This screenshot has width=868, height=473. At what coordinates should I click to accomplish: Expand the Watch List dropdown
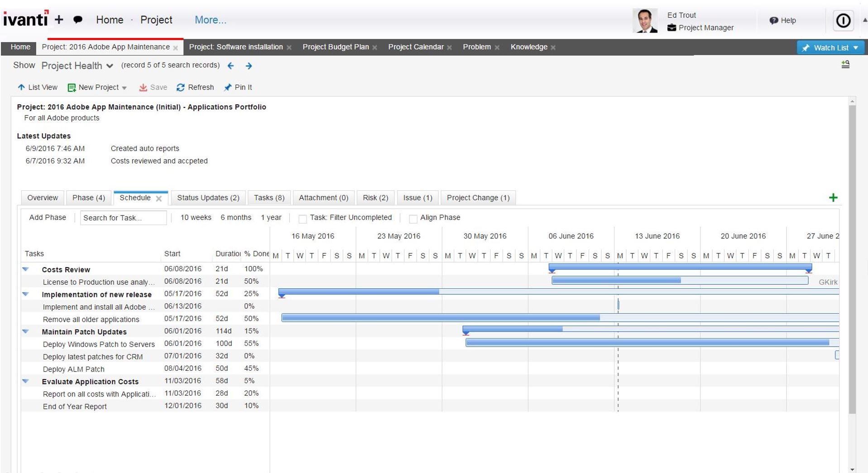[x=855, y=47]
